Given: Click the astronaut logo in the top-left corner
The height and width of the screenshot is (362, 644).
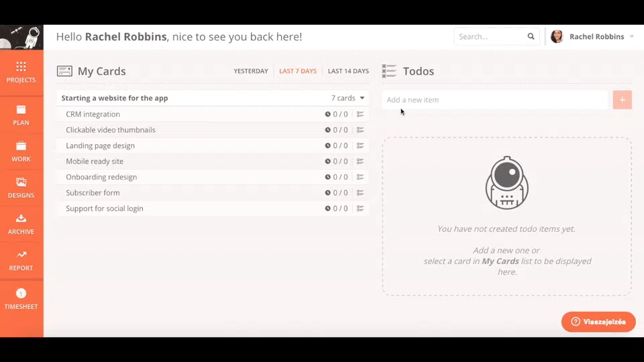Looking at the screenshot, I should (x=21, y=38).
